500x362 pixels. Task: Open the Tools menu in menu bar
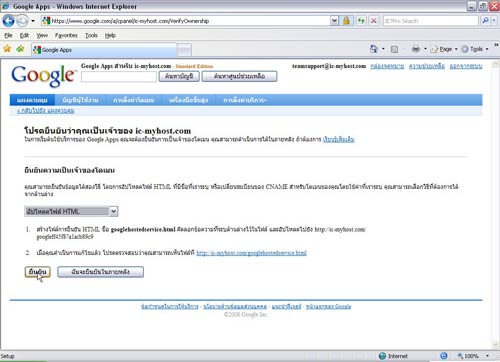[x=91, y=35]
